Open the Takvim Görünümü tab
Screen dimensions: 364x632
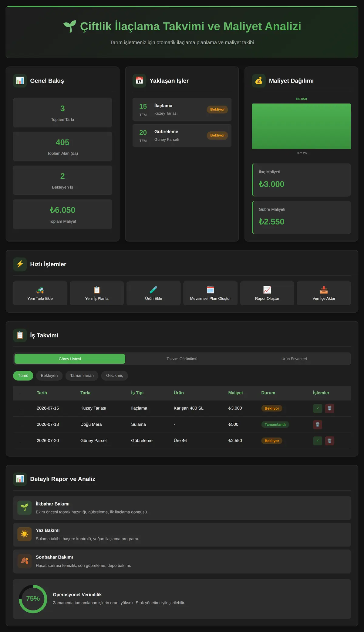pyautogui.click(x=182, y=359)
